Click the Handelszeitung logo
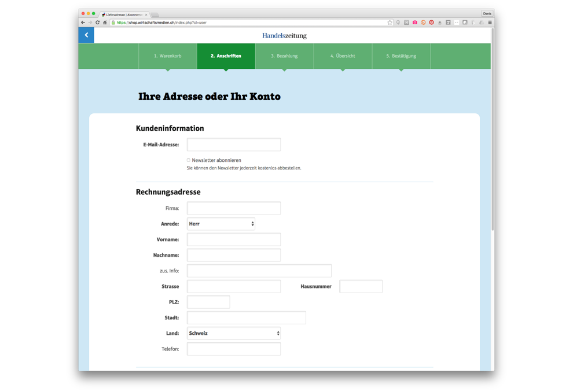This screenshot has width=573, height=392. (284, 35)
